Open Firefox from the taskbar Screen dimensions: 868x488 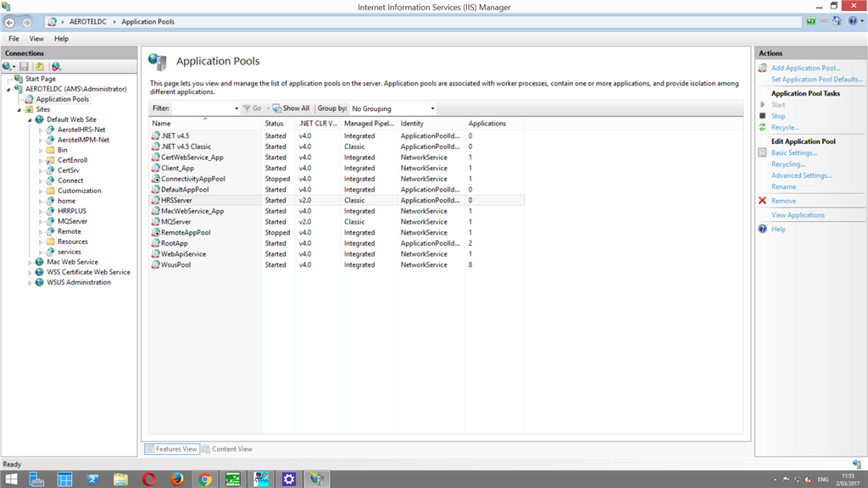pyautogui.click(x=177, y=480)
